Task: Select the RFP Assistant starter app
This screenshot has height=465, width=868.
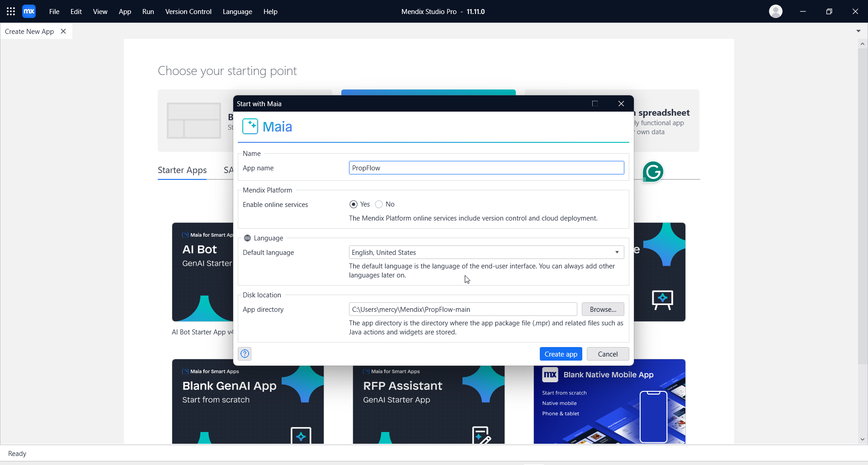Action: pos(429,404)
